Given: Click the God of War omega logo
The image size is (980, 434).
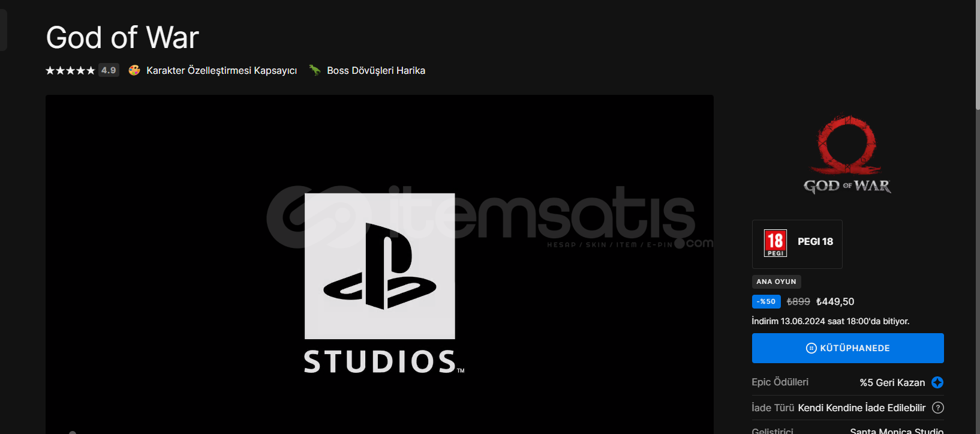Looking at the screenshot, I should [x=847, y=154].
